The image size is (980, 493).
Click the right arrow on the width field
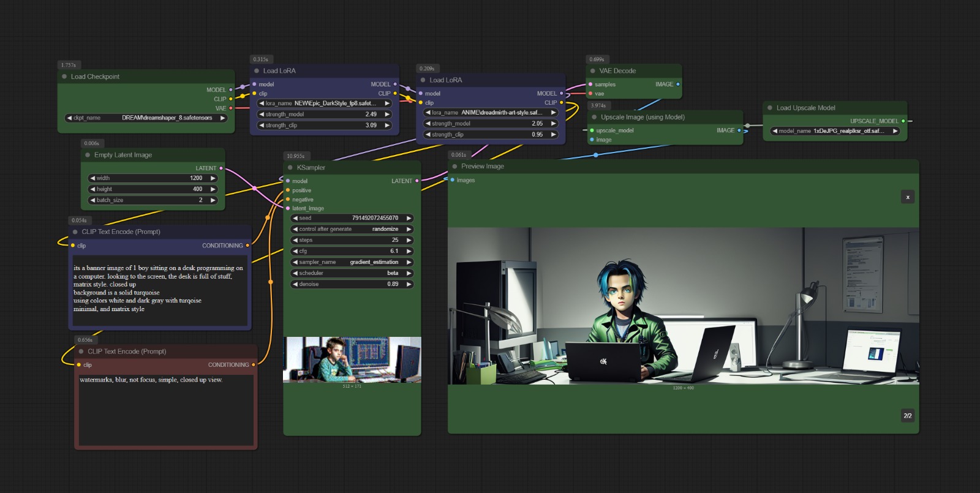tap(213, 178)
